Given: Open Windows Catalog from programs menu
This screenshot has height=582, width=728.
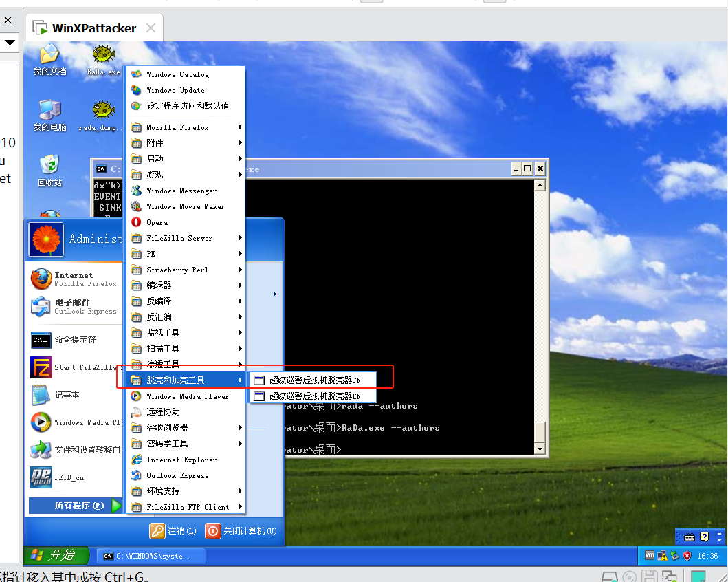Looking at the screenshot, I should [x=186, y=74].
